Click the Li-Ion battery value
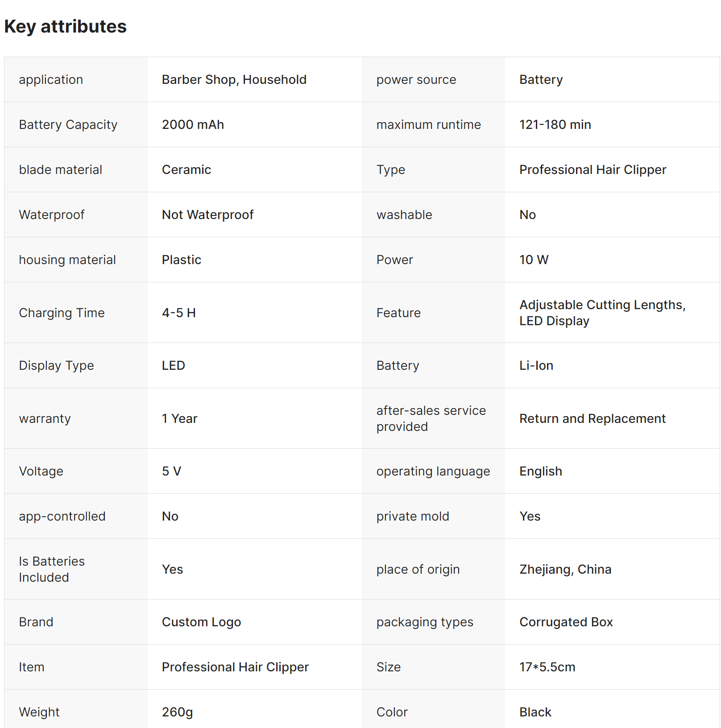Image resolution: width=721 pixels, height=728 pixels. pyautogui.click(x=536, y=365)
